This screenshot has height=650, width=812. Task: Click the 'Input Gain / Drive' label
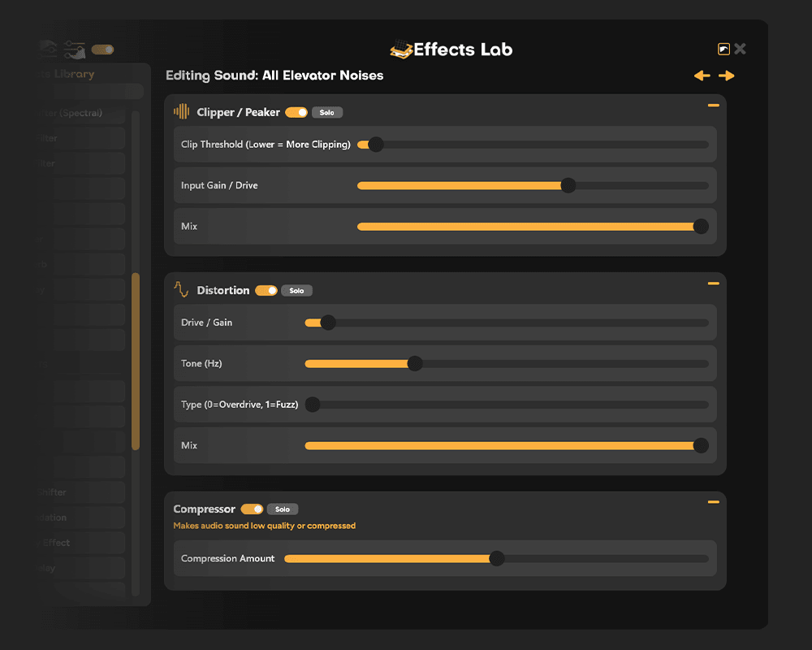[x=219, y=185]
